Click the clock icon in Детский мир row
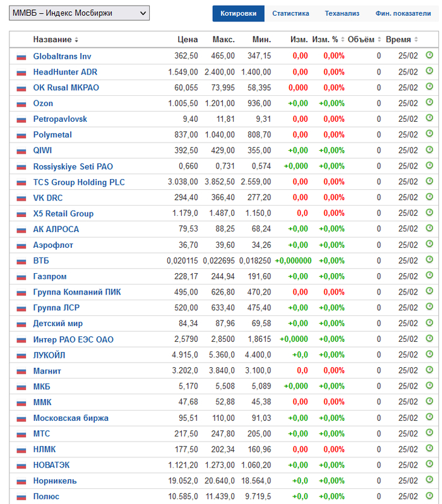This screenshot has width=442, height=504. point(429,322)
